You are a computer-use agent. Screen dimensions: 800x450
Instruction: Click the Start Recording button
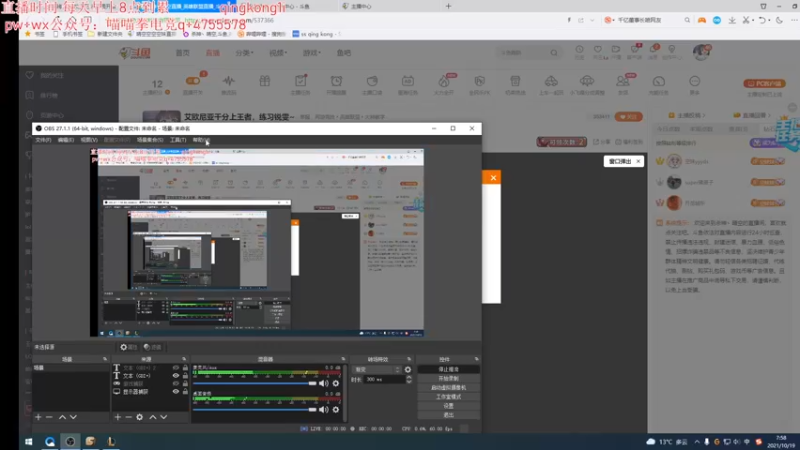[448, 379]
